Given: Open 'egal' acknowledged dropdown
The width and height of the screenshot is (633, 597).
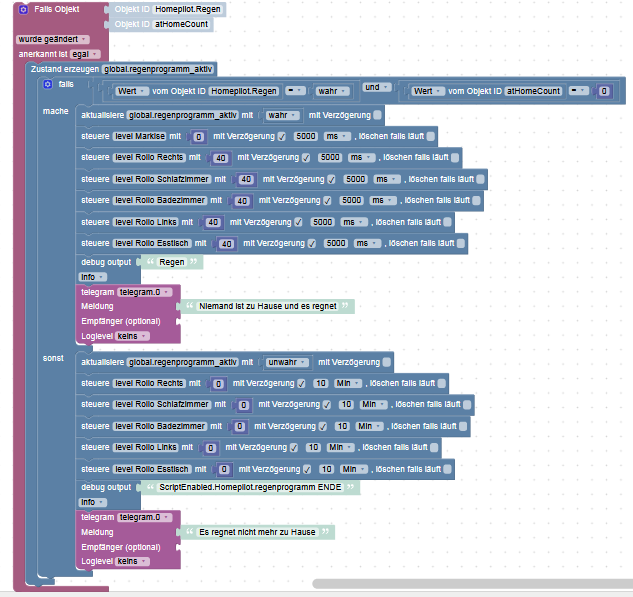Looking at the screenshot, I should coord(85,54).
